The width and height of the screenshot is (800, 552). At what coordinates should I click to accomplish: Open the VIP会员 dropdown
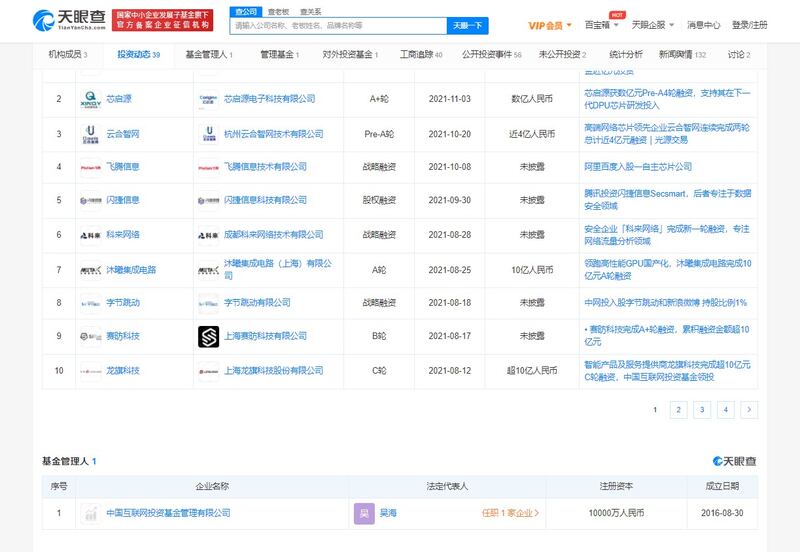549,26
